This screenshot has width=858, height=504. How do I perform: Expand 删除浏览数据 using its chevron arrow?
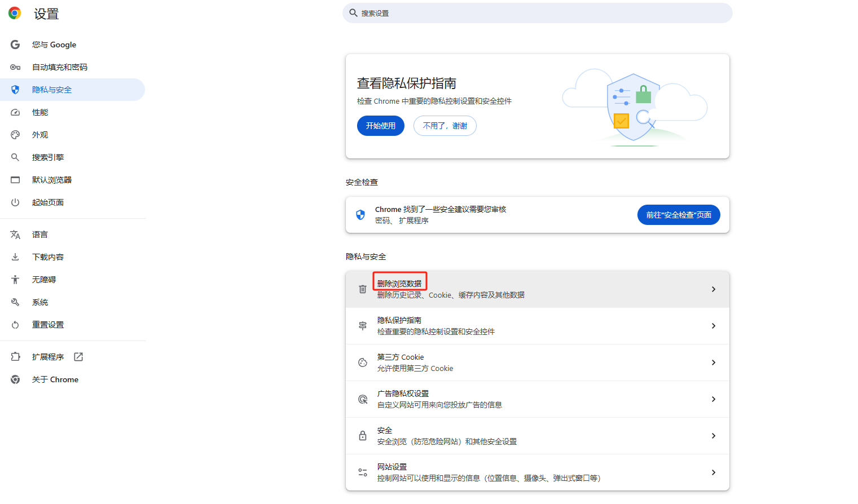click(x=714, y=289)
